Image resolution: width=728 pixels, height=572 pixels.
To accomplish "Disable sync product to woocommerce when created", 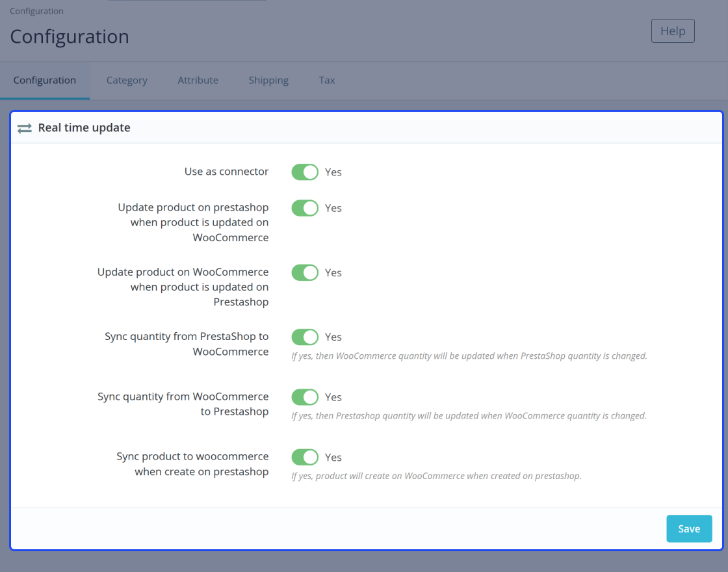I will tap(305, 458).
